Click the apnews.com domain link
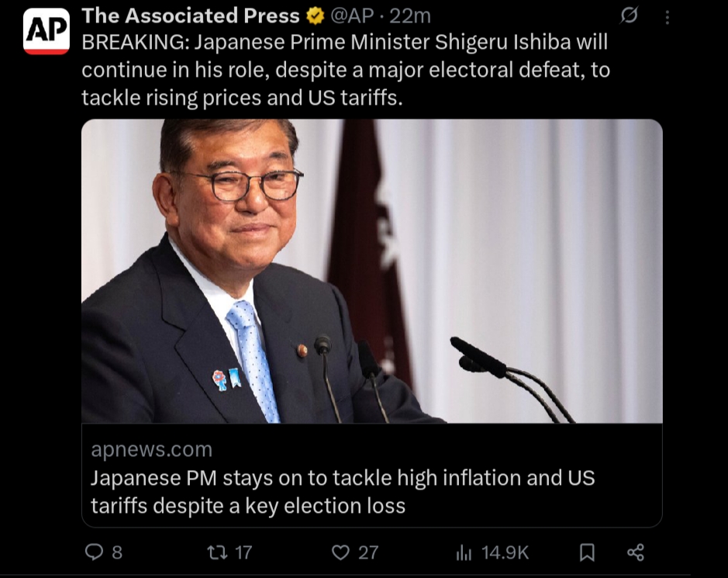The image size is (728, 578). point(151,449)
